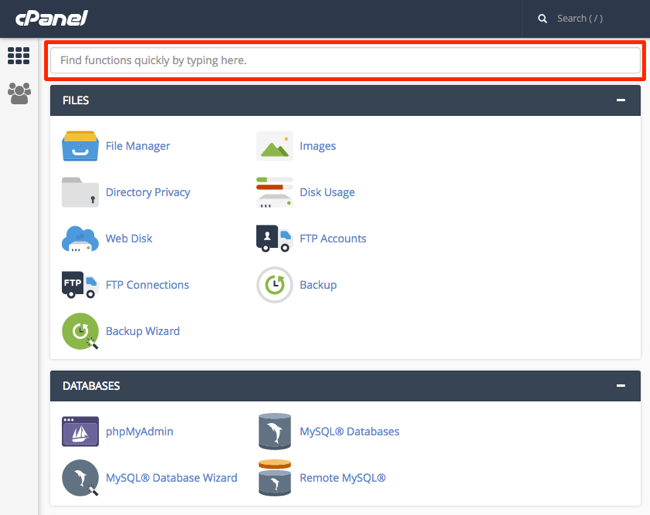Screen dimensions: 650x515
Task: Collapse the Databases section
Action: click(621, 386)
